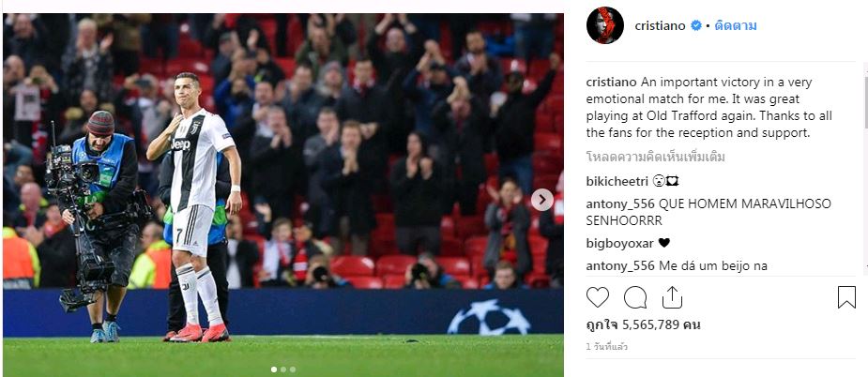The width and height of the screenshot is (868, 377).
Task: Click the black heart in bigboyoxar's comment
Action: (664, 244)
